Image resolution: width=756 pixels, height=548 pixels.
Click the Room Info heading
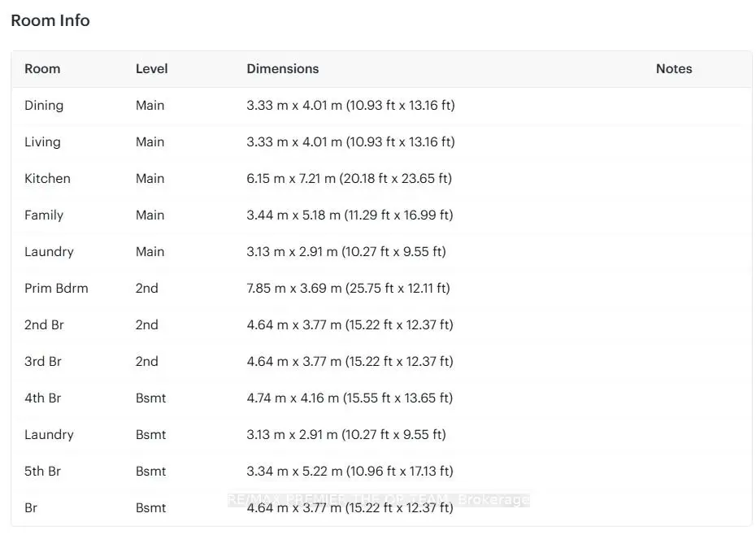[50, 21]
